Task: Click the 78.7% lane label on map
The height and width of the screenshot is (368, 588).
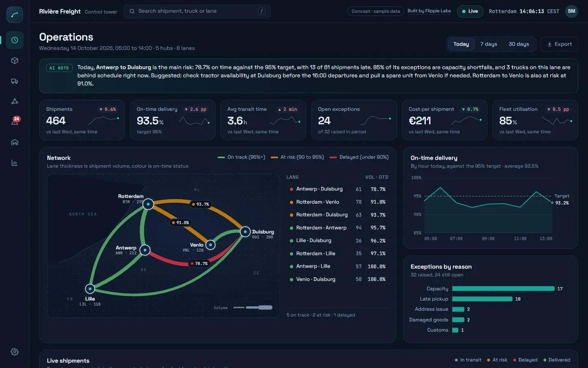Action: click(199, 264)
